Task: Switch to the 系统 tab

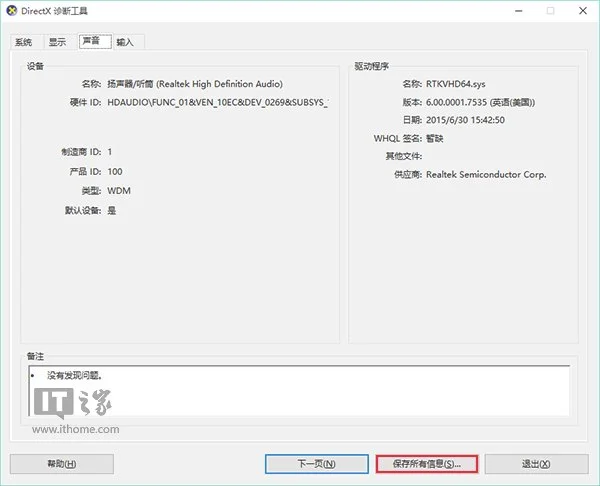Action: [23, 42]
